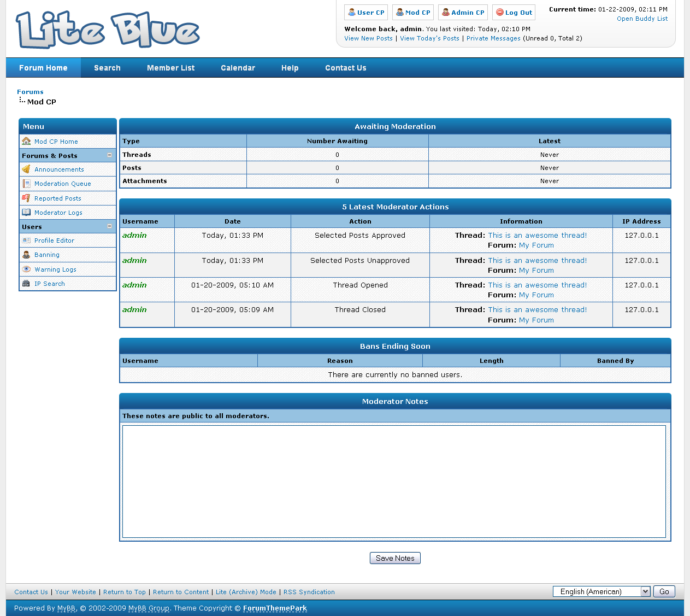Click the Moderator Logs book icon
The width and height of the screenshot is (690, 616).
coord(26,213)
